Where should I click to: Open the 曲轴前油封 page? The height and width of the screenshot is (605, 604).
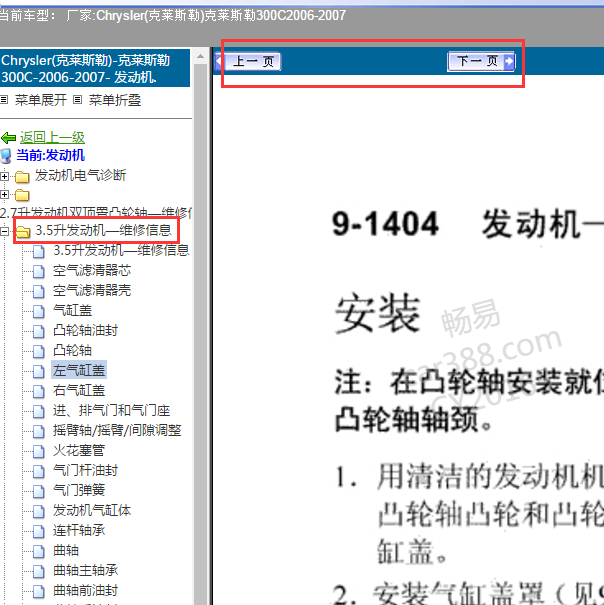pyautogui.click(x=85, y=590)
